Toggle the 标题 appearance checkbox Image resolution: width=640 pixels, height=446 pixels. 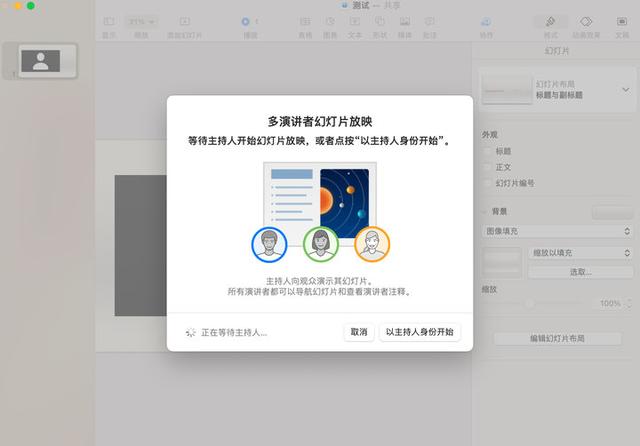click(x=487, y=151)
